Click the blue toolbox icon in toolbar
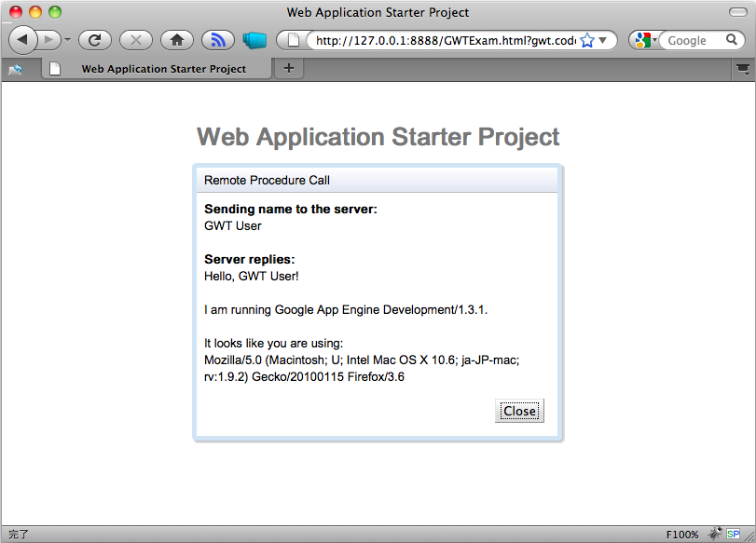756x543 pixels. click(254, 40)
